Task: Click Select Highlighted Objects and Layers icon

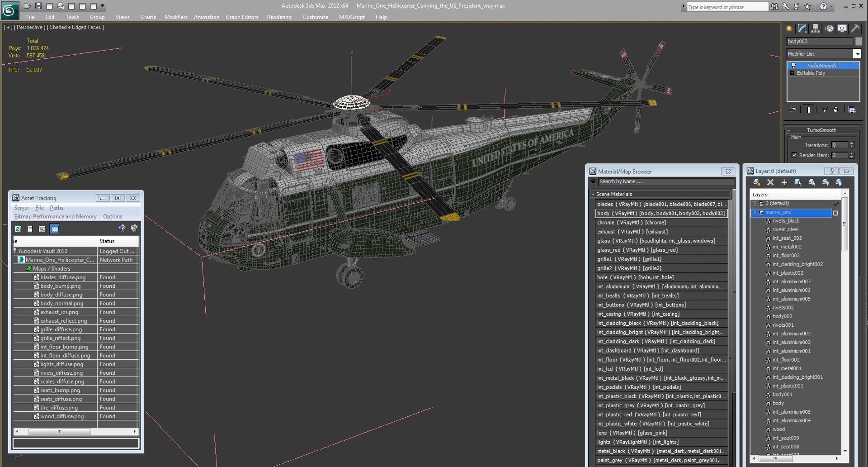Action: point(797,182)
